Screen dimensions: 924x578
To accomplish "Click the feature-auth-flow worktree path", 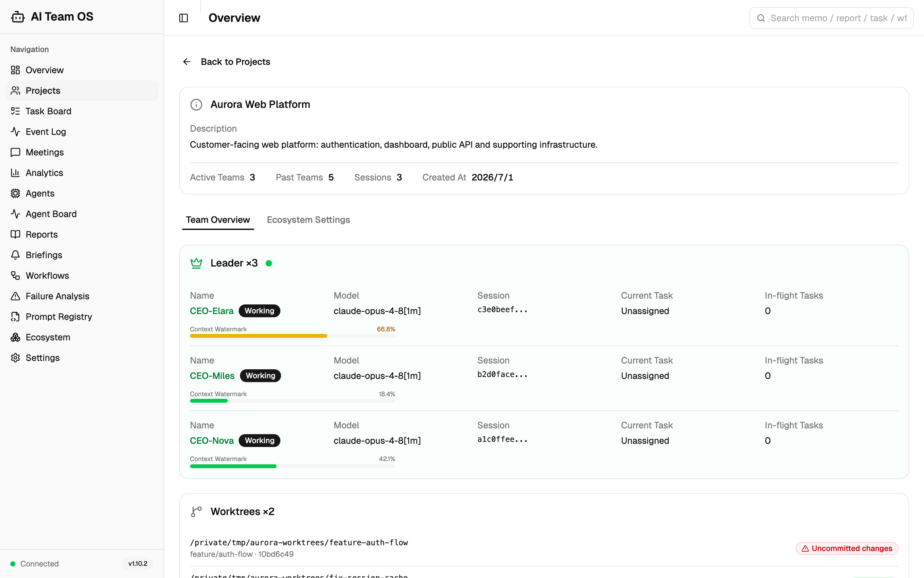I will coord(299,542).
